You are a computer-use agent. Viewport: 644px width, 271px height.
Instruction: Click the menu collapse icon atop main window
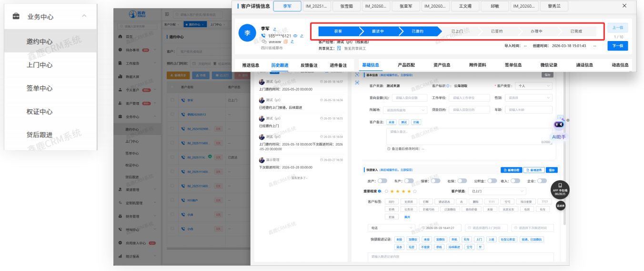167,15
